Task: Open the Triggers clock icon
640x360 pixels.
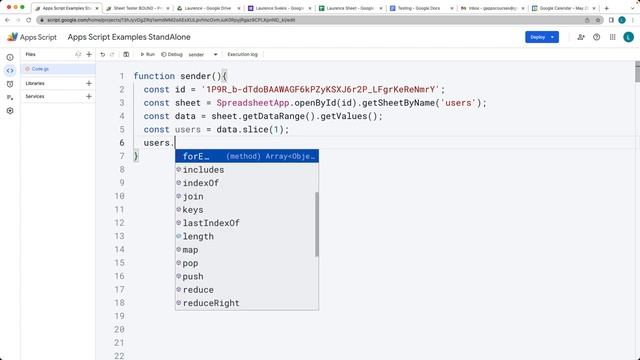Action: 10,84
